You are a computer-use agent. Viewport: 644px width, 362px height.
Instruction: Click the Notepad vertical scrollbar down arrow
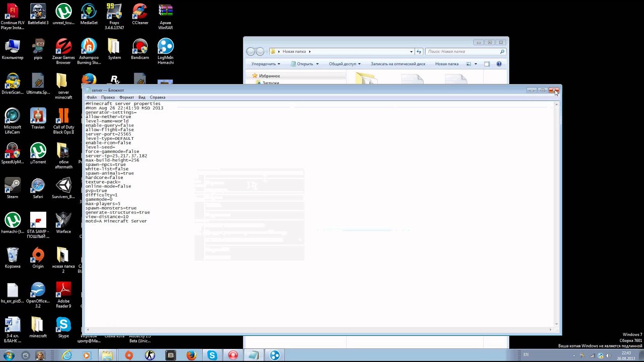pos(556,324)
